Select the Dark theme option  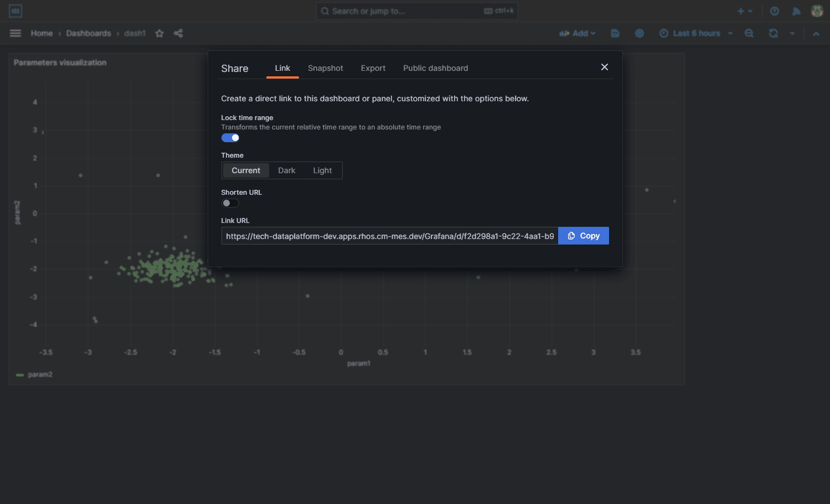click(287, 170)
